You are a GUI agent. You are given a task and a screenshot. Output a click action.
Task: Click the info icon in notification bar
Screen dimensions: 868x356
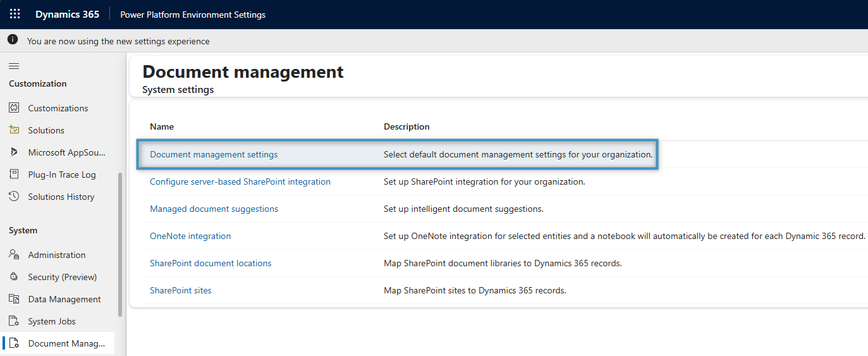(13, 40)
